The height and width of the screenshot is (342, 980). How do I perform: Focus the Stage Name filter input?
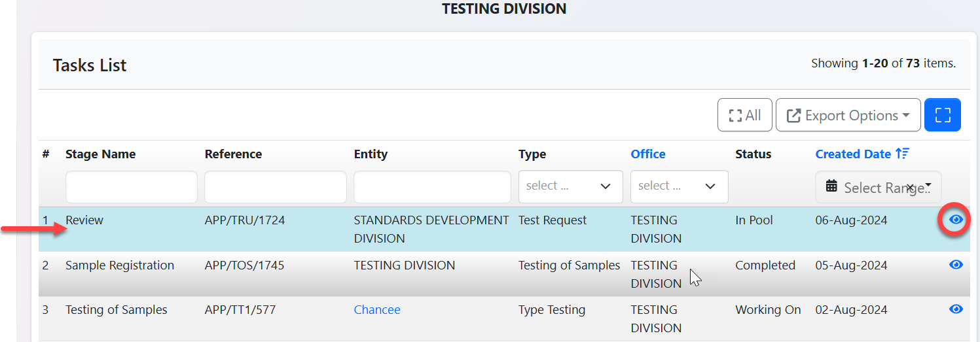pos(131,187)
